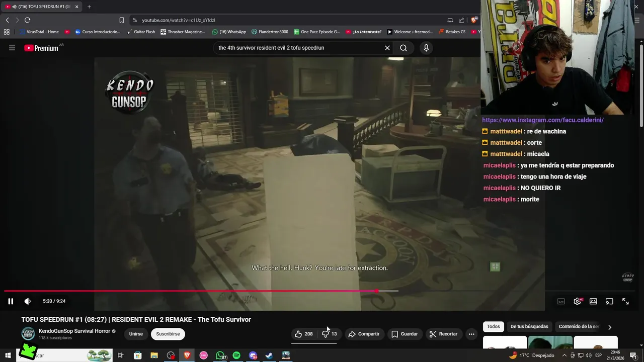The image size is (644, 362).
Task: Open the player settings gear
Action: tap(577, 301)
